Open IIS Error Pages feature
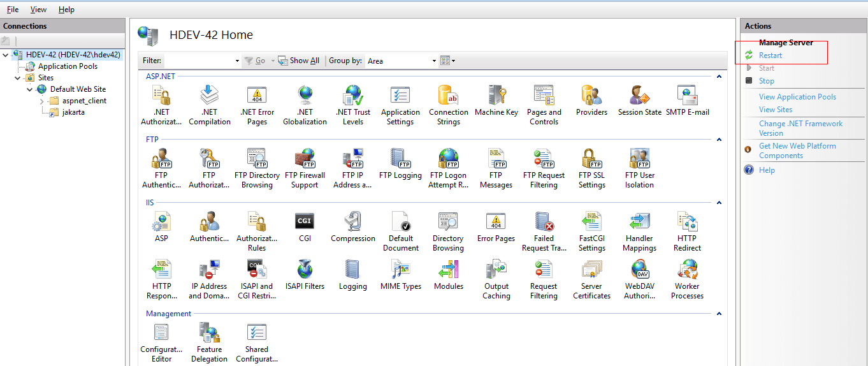This screenshot has width=868, height=366. pyautogui.click(x=496, y=227)
